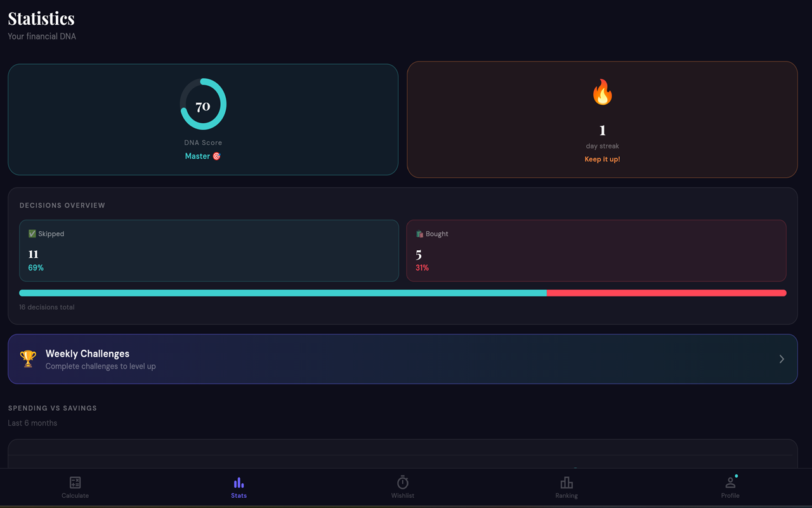Click the red bought portion of decisions bar
This screenshot has width=812, height=508.
tap(667, 293)
